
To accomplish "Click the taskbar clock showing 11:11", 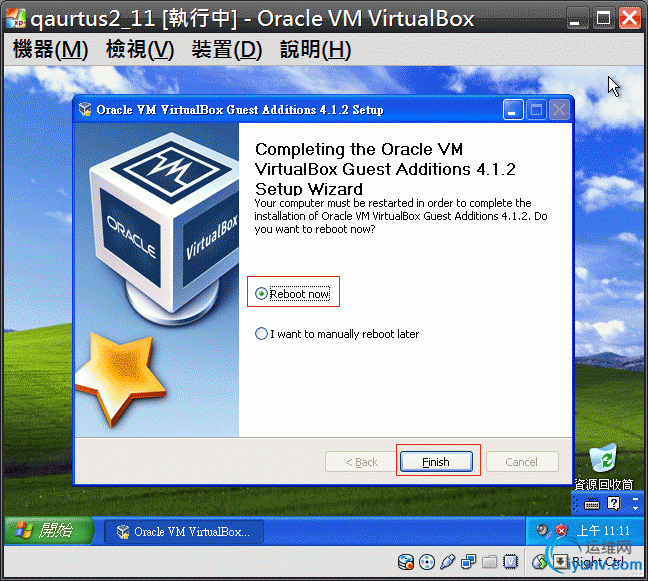I will coord(603,531).
